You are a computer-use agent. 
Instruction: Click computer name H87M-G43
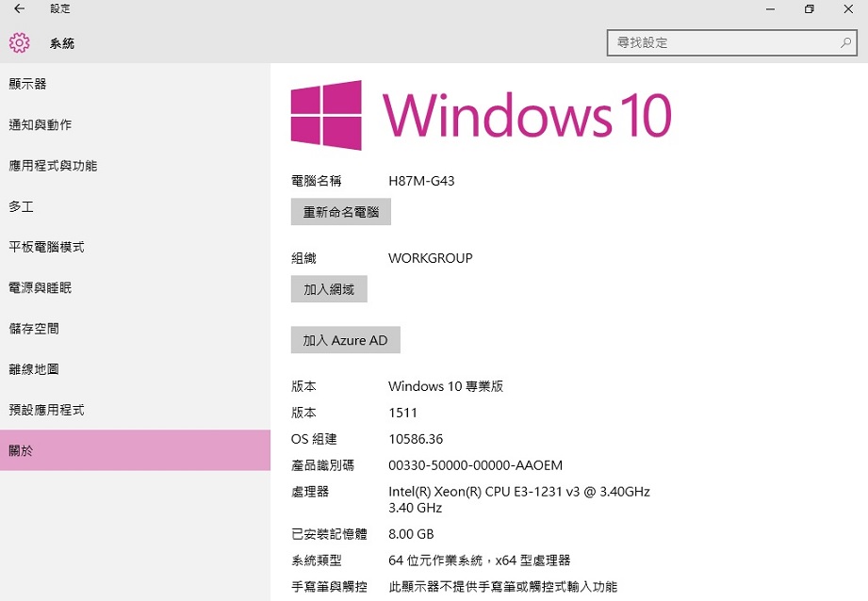[x=421, y=181]
